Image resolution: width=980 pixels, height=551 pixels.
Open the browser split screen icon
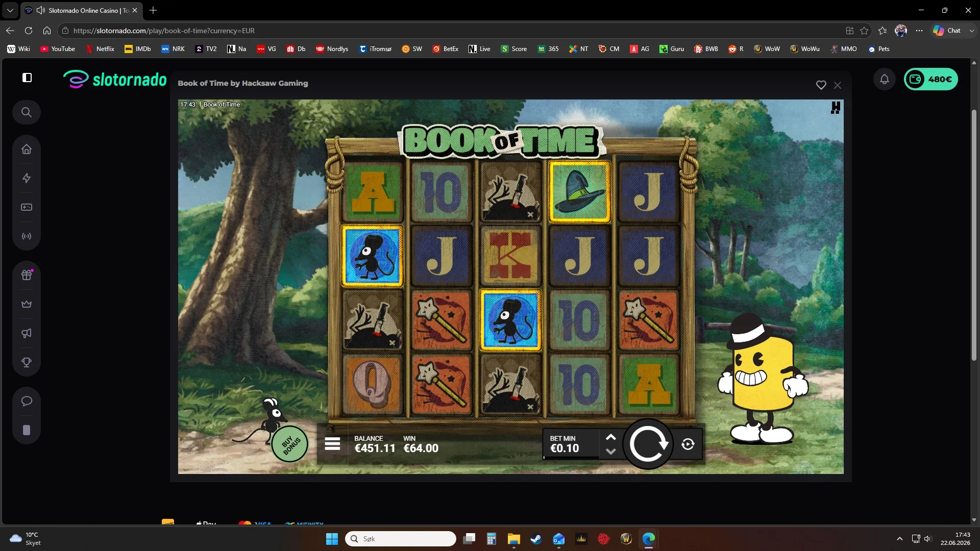click(850, 31)
